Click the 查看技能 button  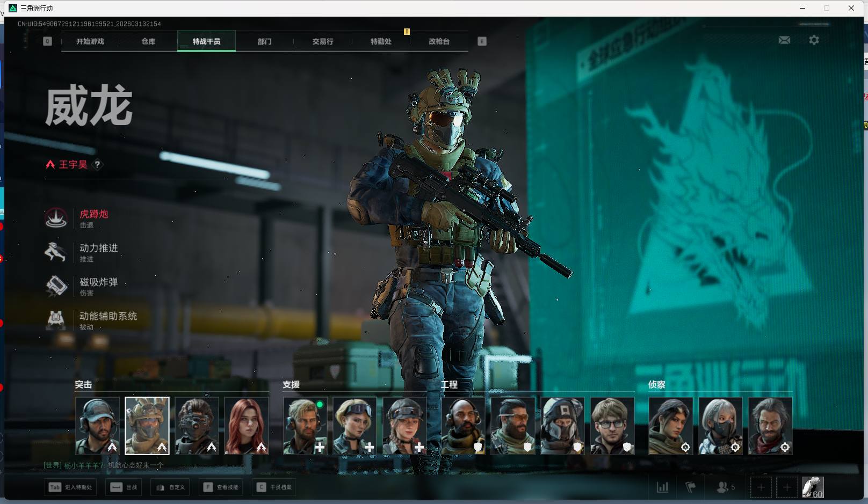(221, 487)
